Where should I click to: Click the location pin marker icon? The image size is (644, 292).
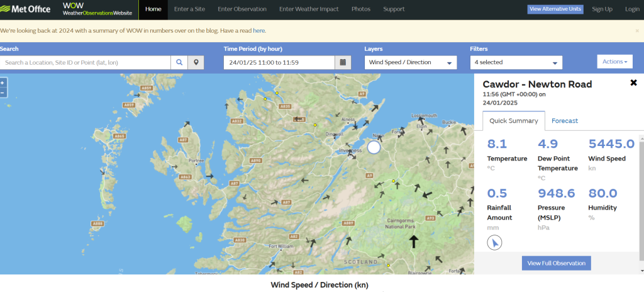197,62
